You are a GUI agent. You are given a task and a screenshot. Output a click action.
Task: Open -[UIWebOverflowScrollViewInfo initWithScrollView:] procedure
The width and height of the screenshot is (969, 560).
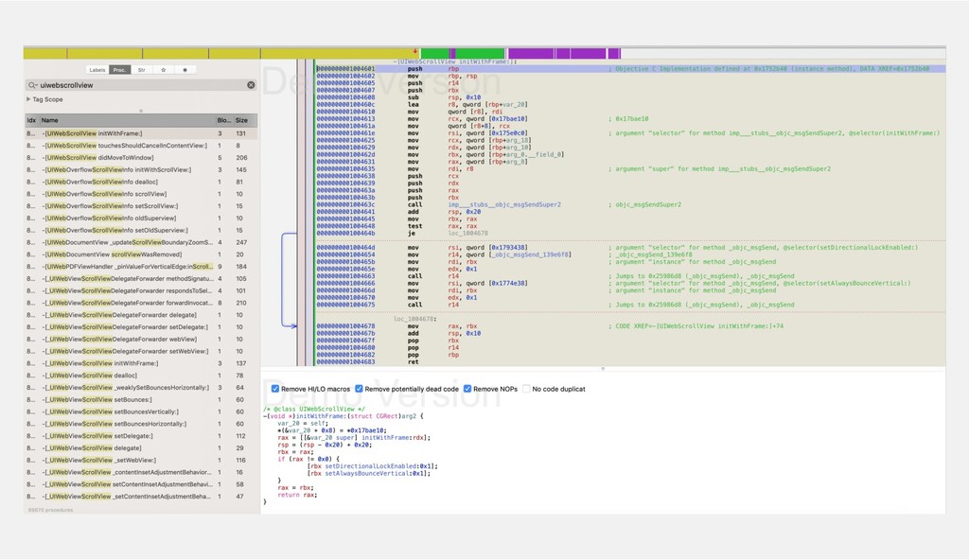141,170
